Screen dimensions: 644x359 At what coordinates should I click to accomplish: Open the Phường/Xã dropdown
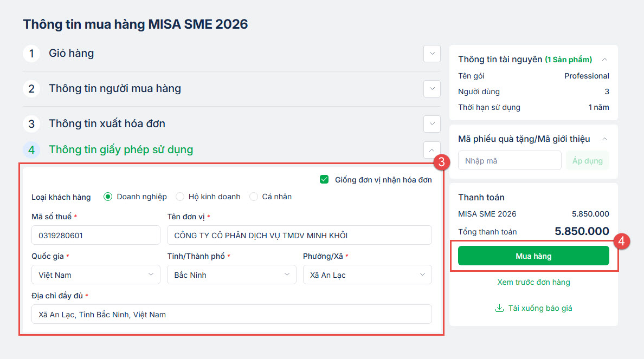pyautogui.click(x=367, y=275)
